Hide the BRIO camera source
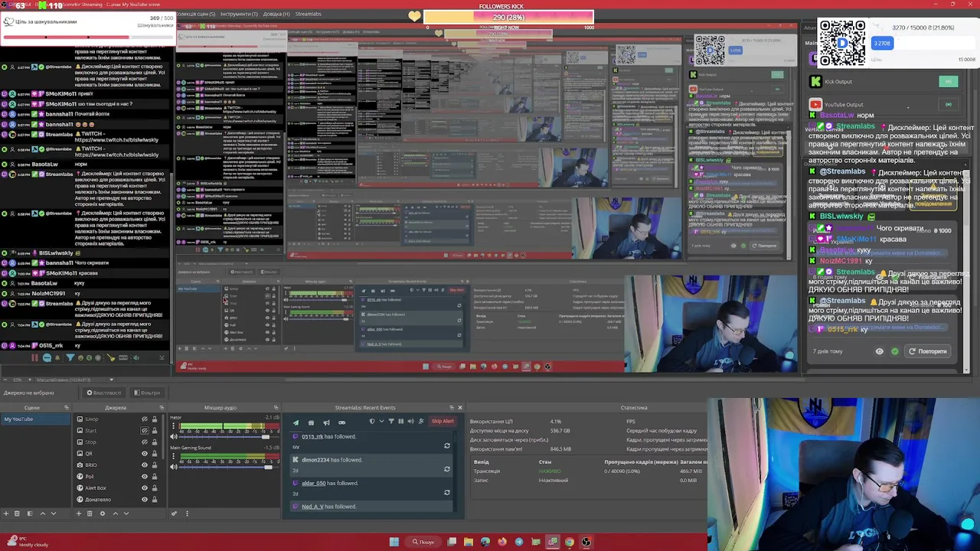Viewport: 980px width, 551px height. click(x=145, y=465)
